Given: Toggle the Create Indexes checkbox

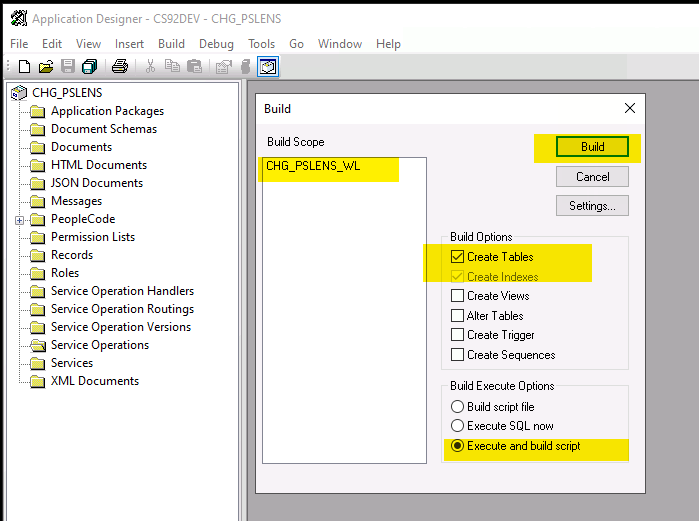Looking at the screenshot, I should (x=457, y=277).
